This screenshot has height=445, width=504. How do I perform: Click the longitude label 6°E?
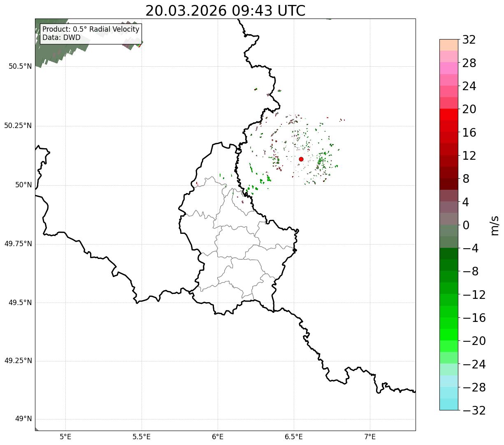pyautogui.click(x=218, y=436)
